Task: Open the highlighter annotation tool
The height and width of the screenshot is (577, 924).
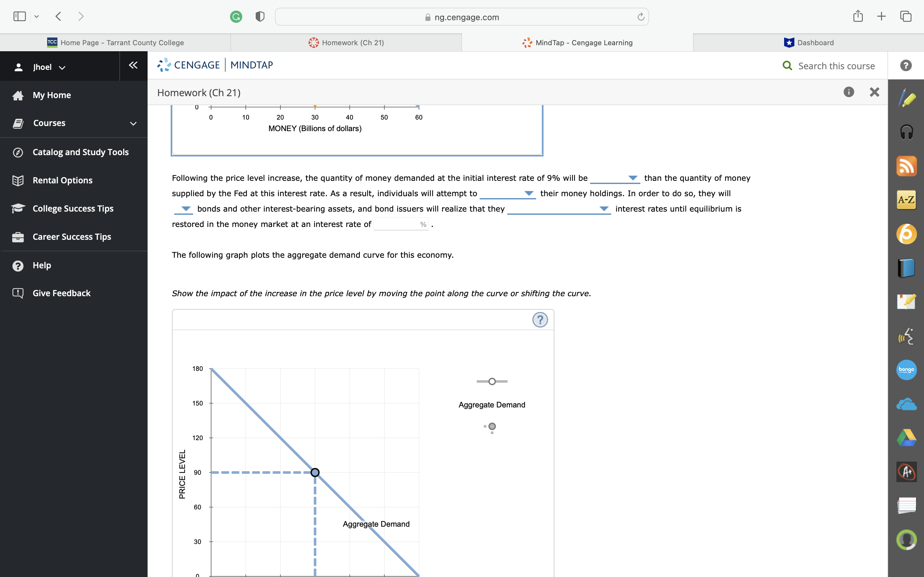Action: (x=906, y=98)
